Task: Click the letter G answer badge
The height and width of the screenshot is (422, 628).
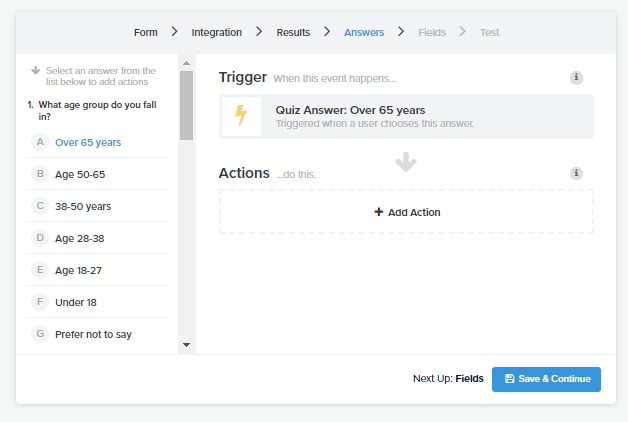Action: (x=40, y=334)
